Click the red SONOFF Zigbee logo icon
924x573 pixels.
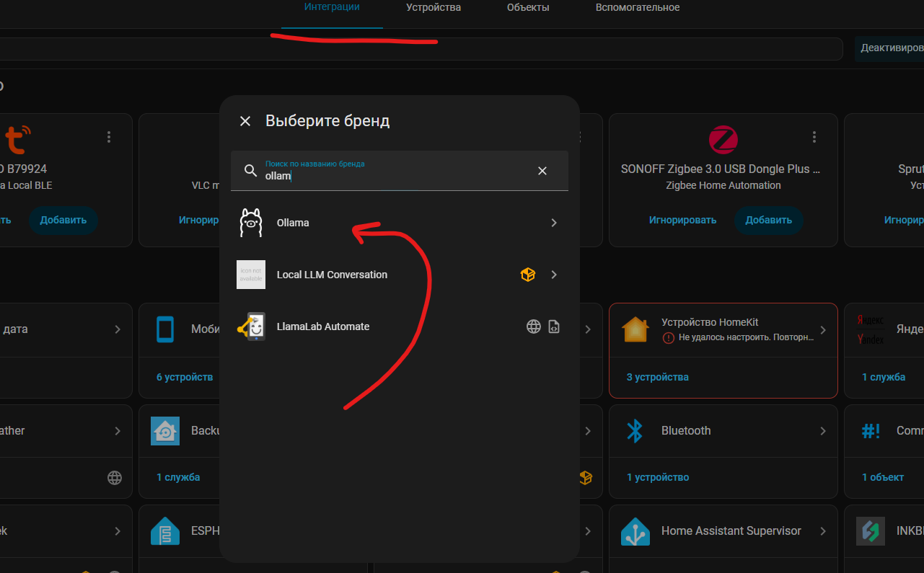pos(723,139)
